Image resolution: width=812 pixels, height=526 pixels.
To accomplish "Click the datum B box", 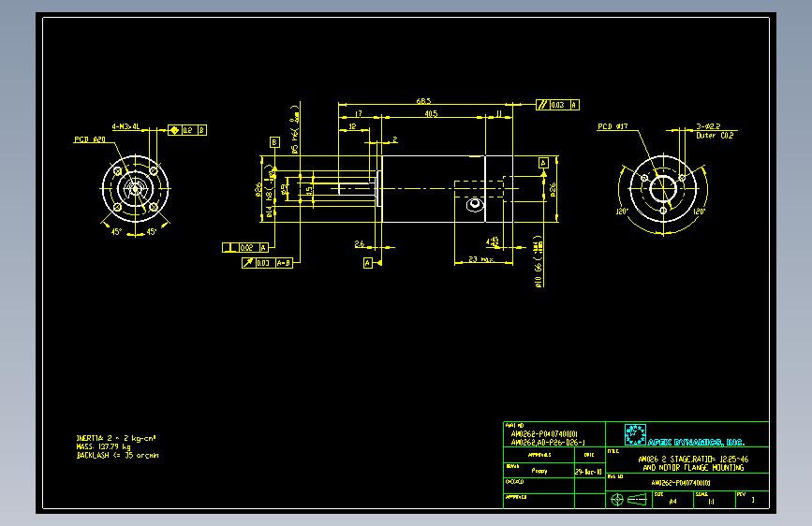I will pos(274,142).
